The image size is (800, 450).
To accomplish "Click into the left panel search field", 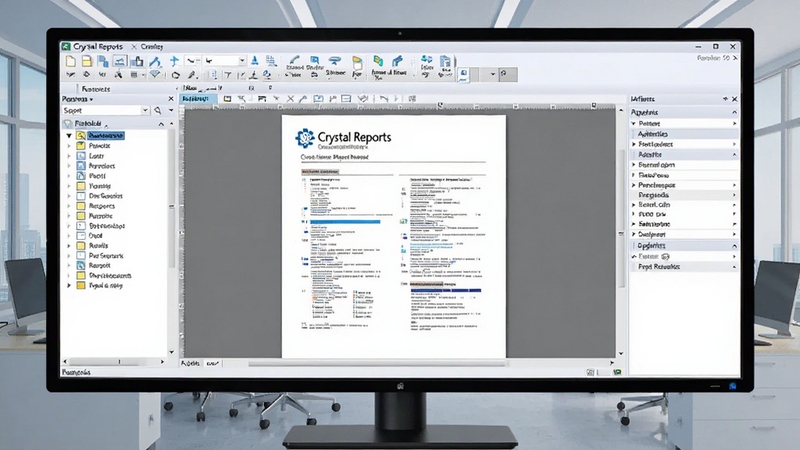I will coord(101,110).
